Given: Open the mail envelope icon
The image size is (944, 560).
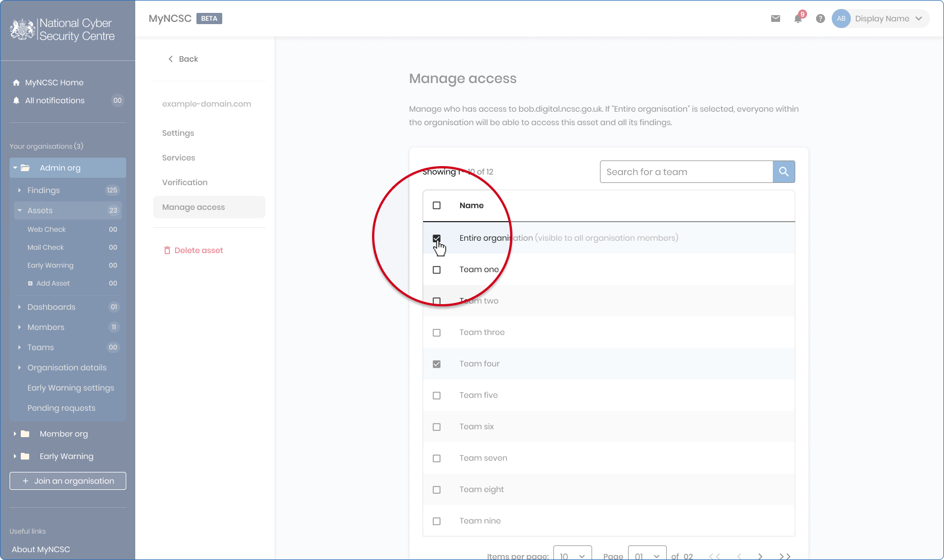Looking at the screenshot, I should [776, 19].
